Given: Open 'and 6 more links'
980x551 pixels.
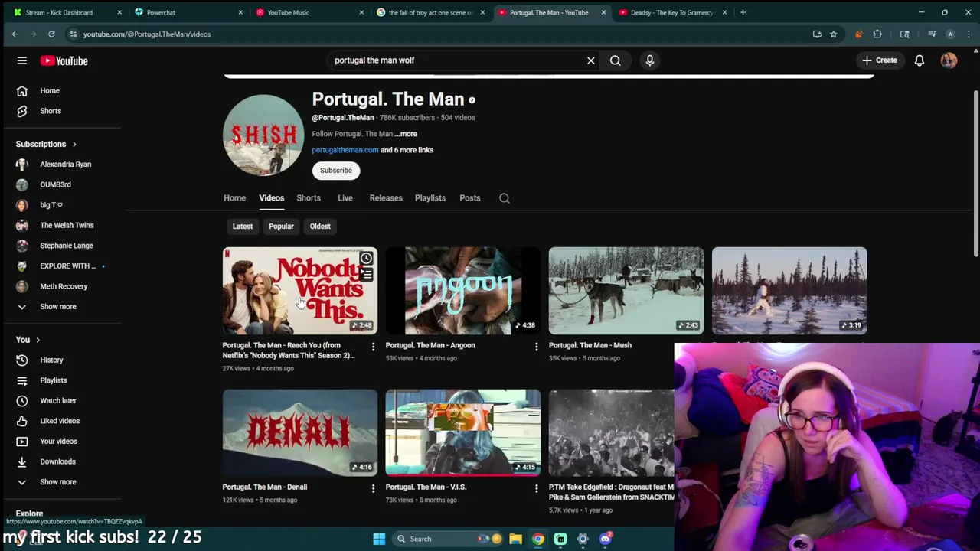Looking at the screenshot, I should coord(407,150).
